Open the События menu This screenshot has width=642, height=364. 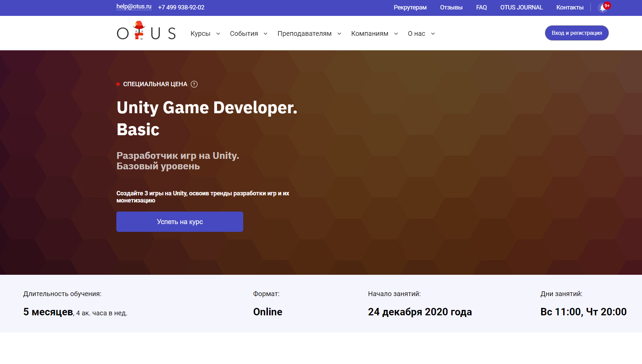pyautogui.click(x=244, y=33)
